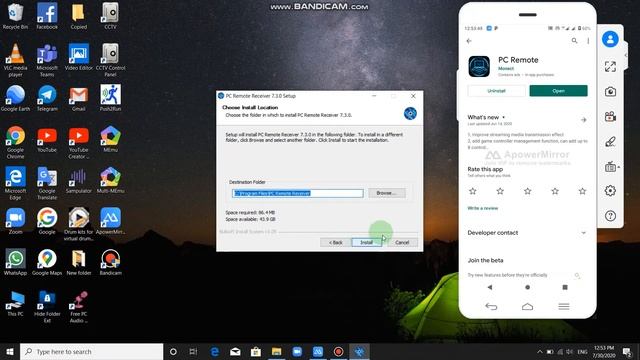Open File Explorer from taskbar
The width and height of the screenshot is (640, 360).
coord(276,351)
